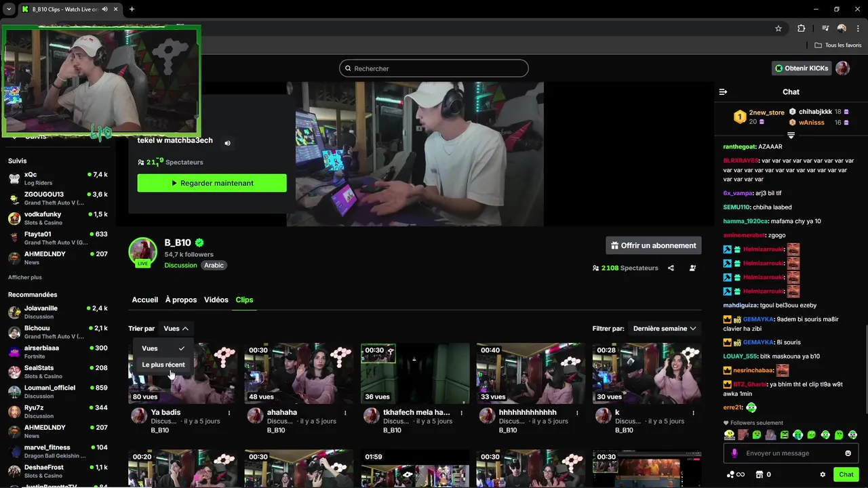
Task: Open the emoji picker in the message box
Action: point(848,453)
